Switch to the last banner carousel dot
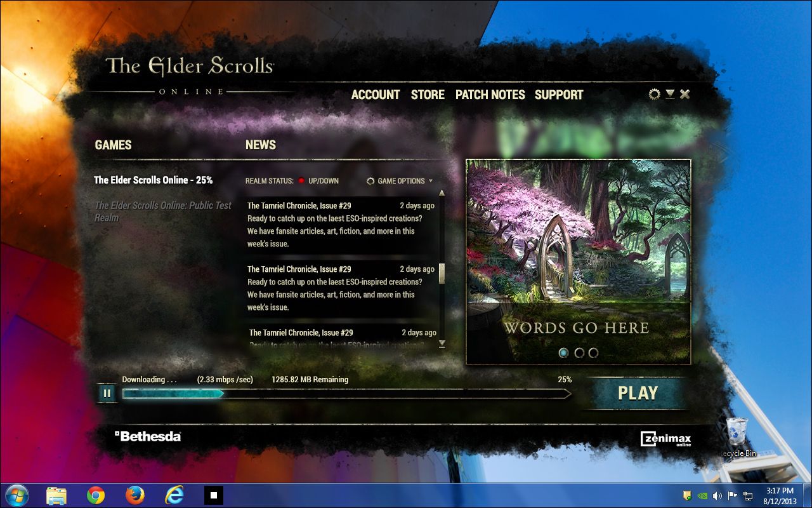 [x=593, y=353]
